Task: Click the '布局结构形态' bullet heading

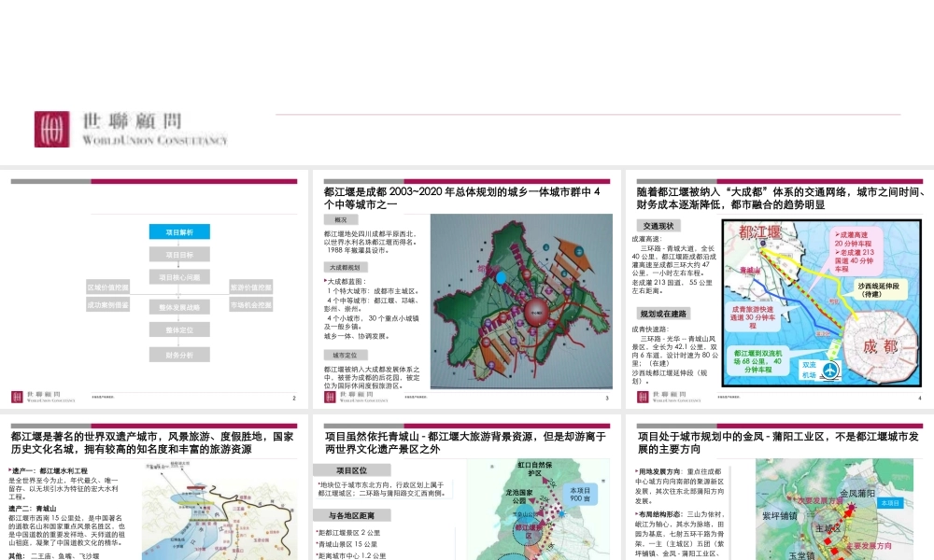Action: click(660, 513)
